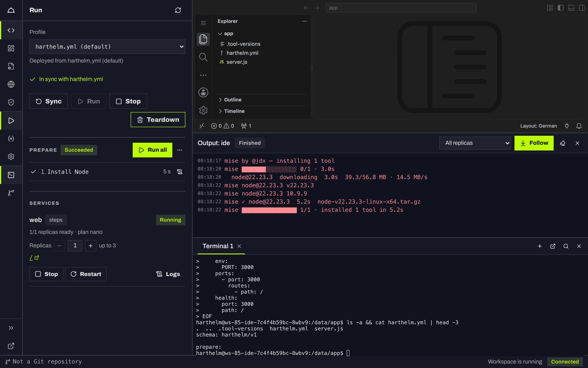The image size is (588, 368).
Task: Open Explorer views and more actions menu
Action: click(x=304, y=21)
